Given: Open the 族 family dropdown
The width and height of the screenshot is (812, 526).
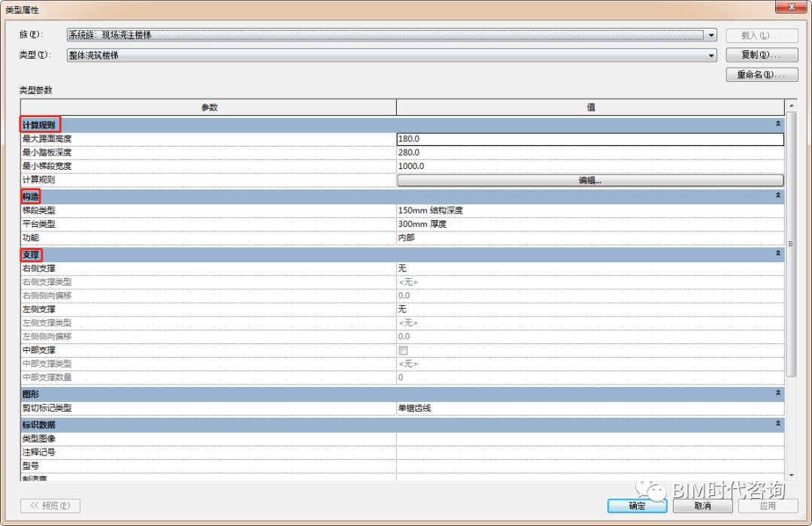Looking at the screenshot, I should [711, 35].
